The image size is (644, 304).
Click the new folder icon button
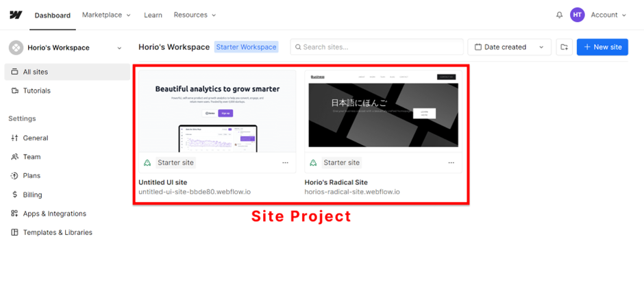point(565,47)
